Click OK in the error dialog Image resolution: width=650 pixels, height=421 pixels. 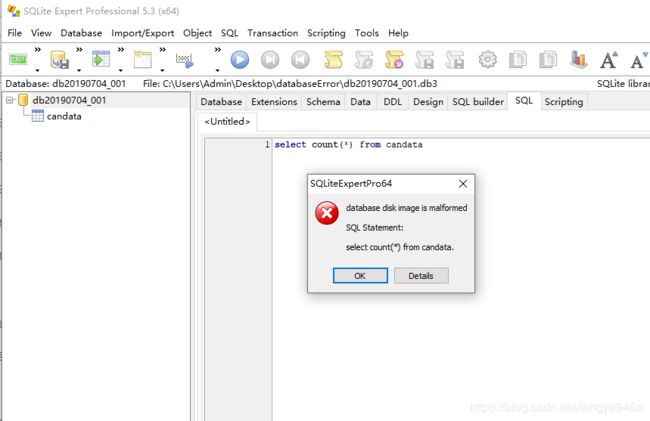(360, 276)
